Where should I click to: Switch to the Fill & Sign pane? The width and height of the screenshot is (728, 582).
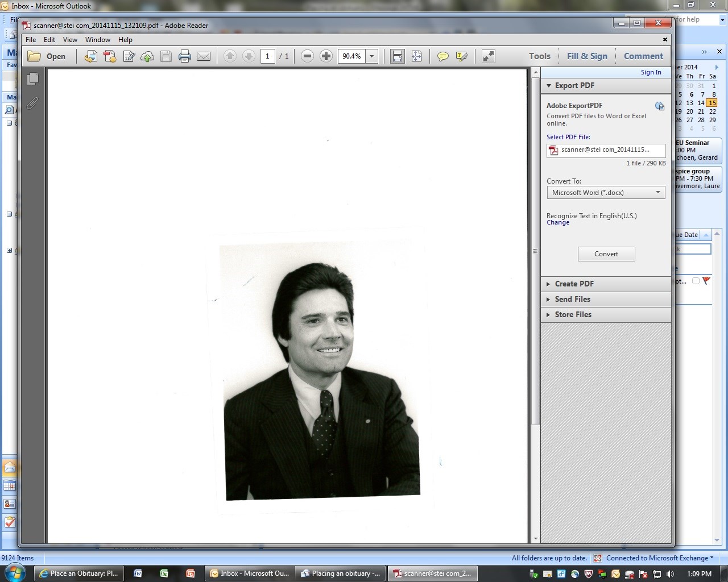click(587, 56)
